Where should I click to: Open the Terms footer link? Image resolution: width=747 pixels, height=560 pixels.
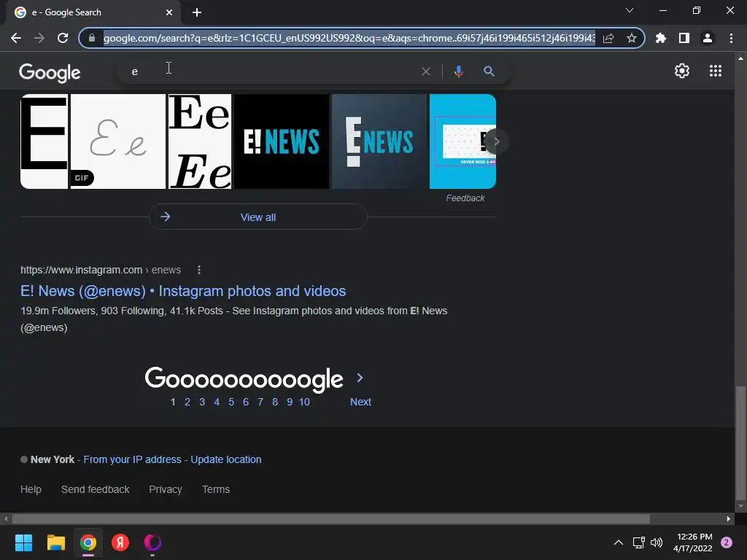(216, 489)
